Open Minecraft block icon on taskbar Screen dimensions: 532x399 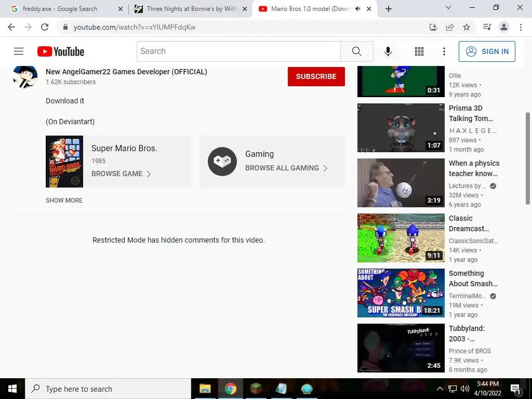256,389
